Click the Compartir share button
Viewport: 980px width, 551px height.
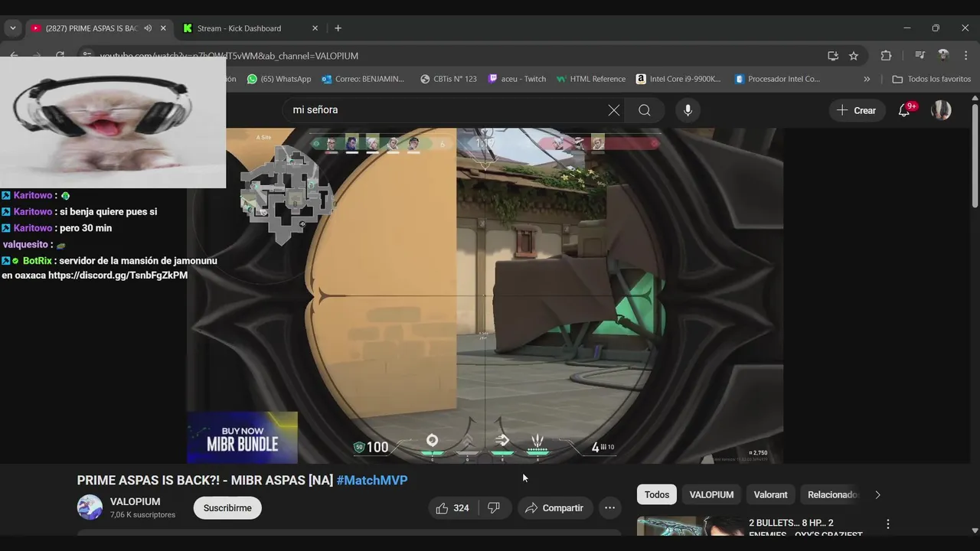(554, 508)
